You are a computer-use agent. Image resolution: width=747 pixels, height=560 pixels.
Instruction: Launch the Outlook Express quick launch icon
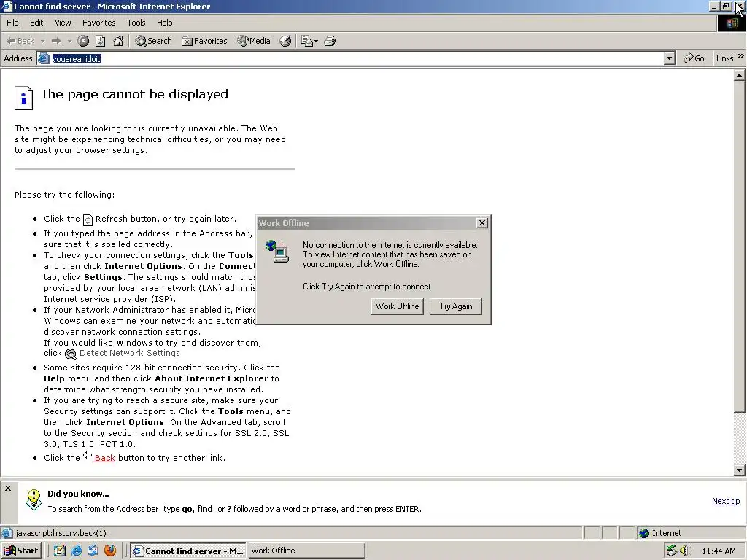[x=93, y=551]
